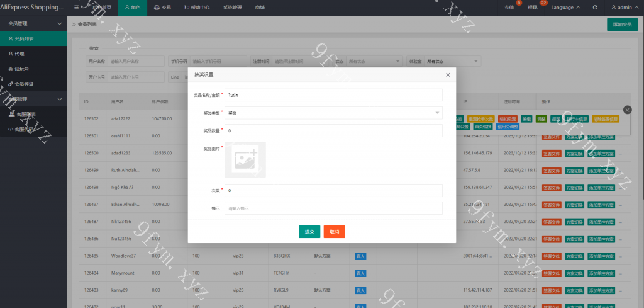Switch to the 后台首页 tab
This screenshot has height=308, width=644.
pyautogui.click(x=101, y=8)
